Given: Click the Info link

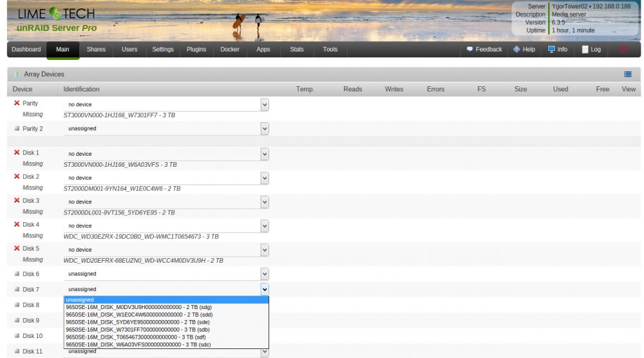Looking at the screenshot, I should [562, 50].
